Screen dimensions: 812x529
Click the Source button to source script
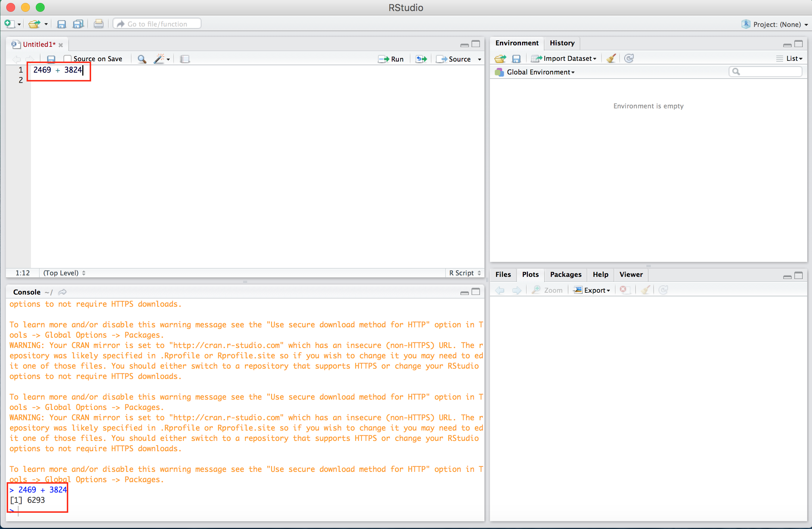456,59
